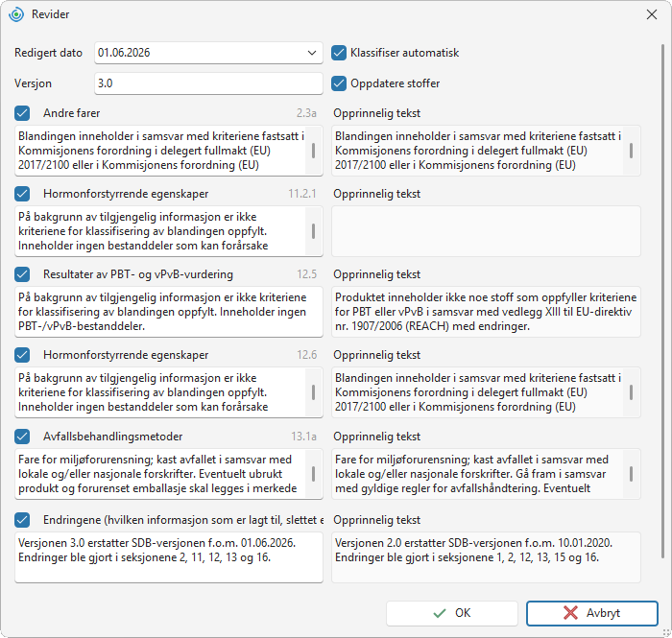Click the Avbryt cancel button
The height and width of the screenshot is (638, 672).
[x=592, y=613]
